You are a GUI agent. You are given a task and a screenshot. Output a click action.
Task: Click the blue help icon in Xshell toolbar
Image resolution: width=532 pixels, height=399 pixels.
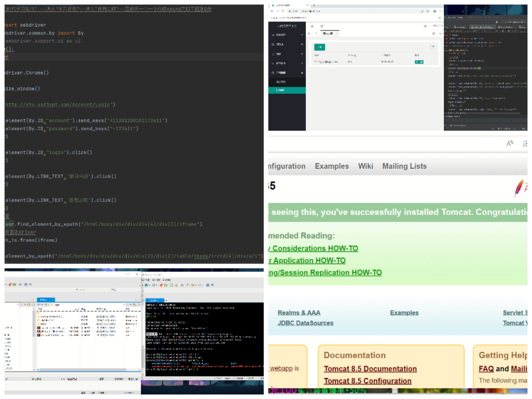[x=208, y=285]
